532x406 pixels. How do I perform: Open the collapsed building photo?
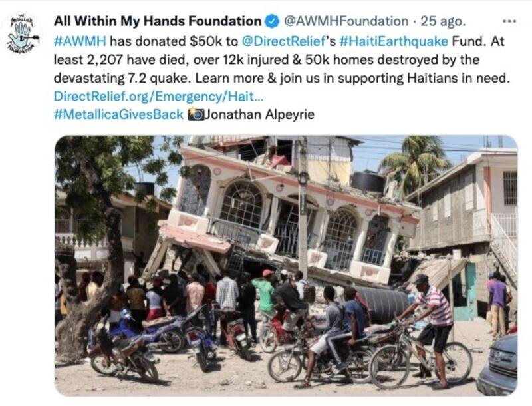(x=286, y=266)
